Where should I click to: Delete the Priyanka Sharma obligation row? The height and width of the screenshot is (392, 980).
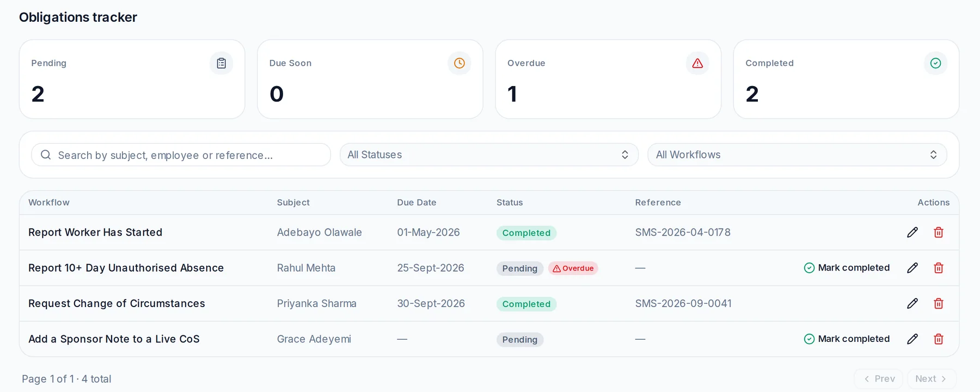point(939,303)
